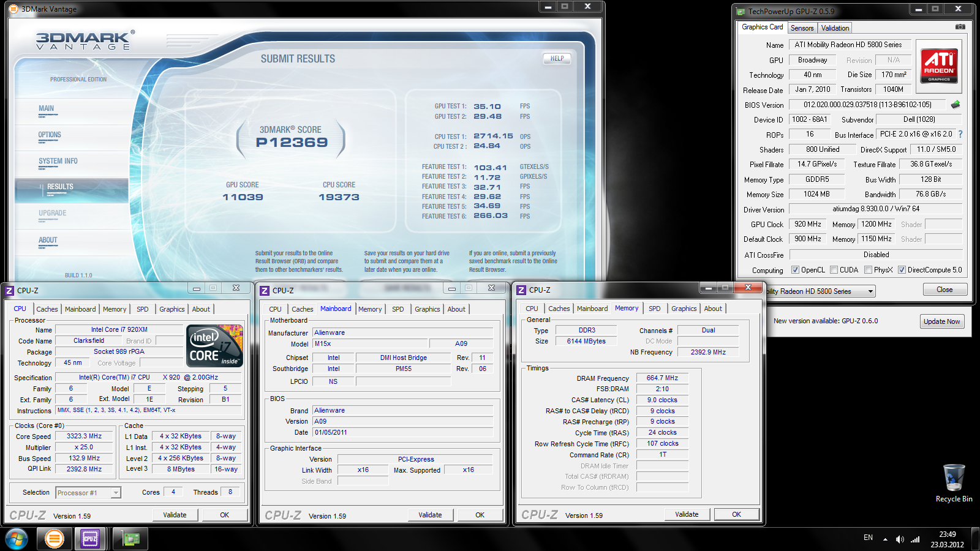The image size is (980, 551).
Task: Click the GPU-Z screenshot camera icon
Action: [x=960, y=27]
